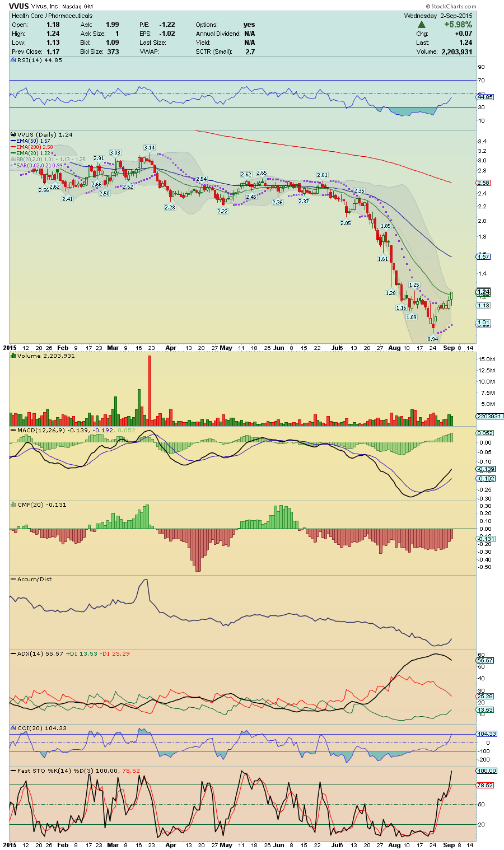The height and width of the screenshot is (850, 504).
Task: Click the EMA(50) blue legend line marker
Action: [x=14, y=141]
